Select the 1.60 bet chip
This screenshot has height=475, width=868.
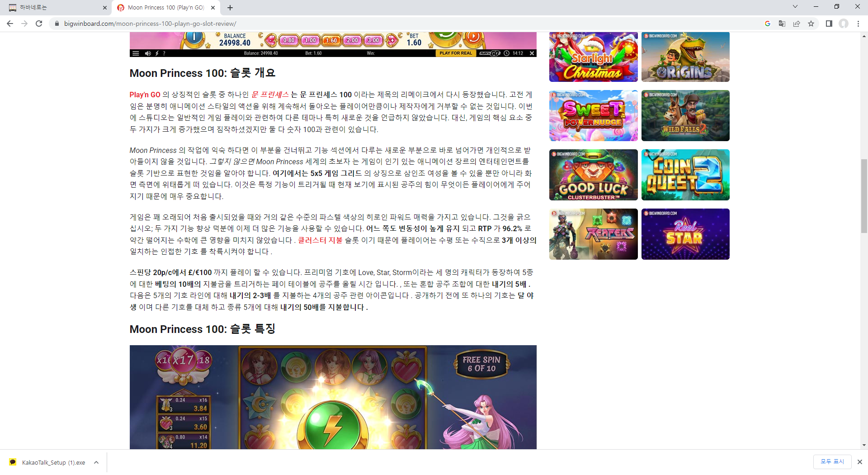[x=331, y=40]
